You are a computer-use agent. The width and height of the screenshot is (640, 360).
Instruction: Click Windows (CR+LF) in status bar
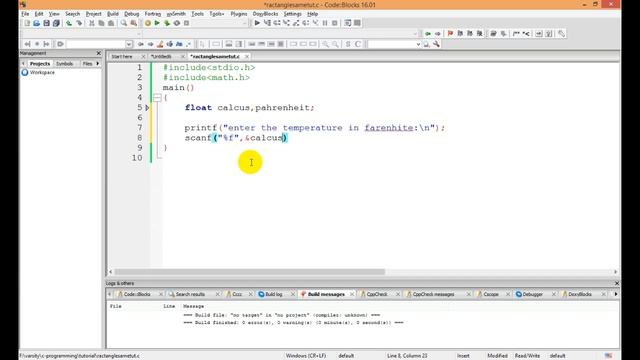click(306, 356)
